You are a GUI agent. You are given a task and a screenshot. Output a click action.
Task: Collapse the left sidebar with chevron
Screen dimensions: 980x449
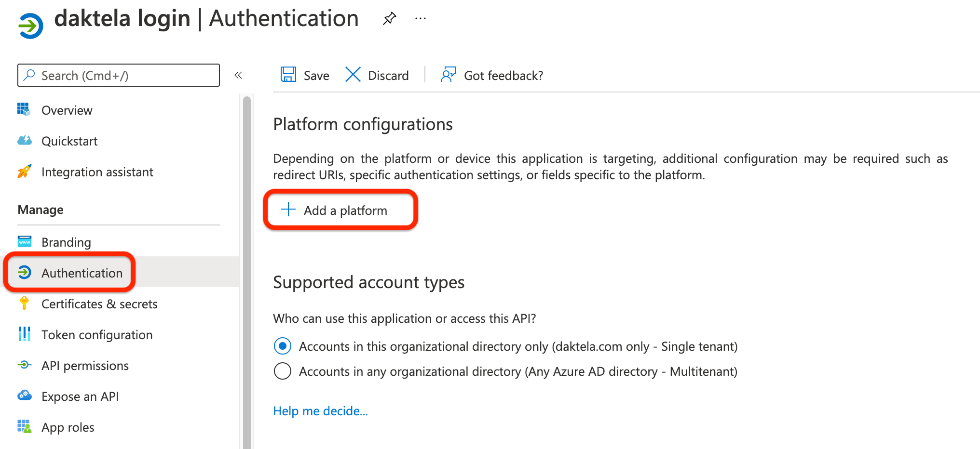(x=238, y=75)
